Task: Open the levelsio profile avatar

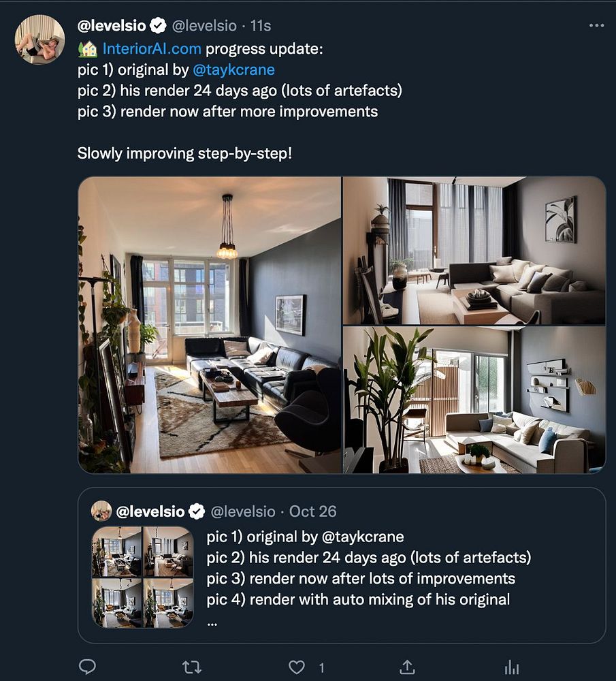Action: [39, 39]
